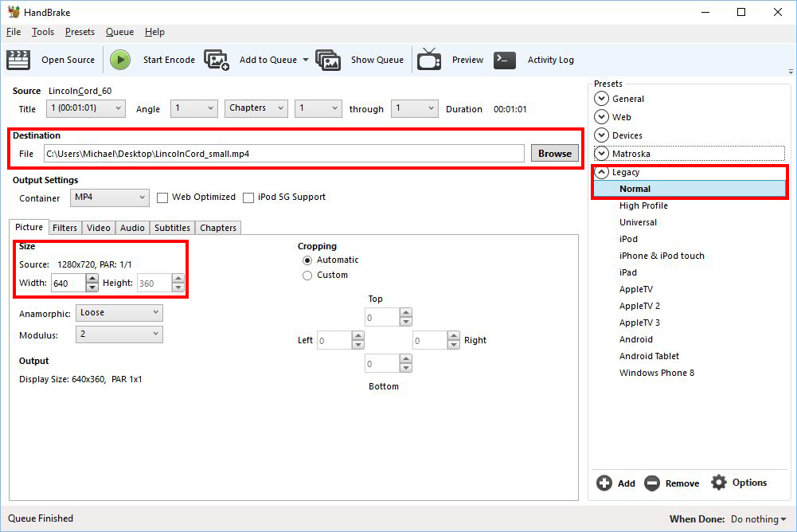
Task: Open the When Done dropdown
Action: (758, 519)
